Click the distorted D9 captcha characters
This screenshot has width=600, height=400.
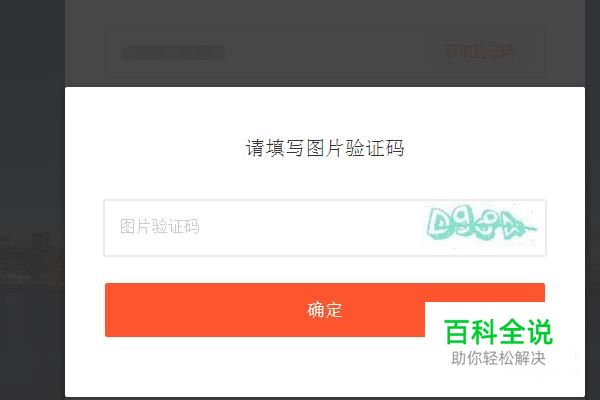tap(448, 224)
